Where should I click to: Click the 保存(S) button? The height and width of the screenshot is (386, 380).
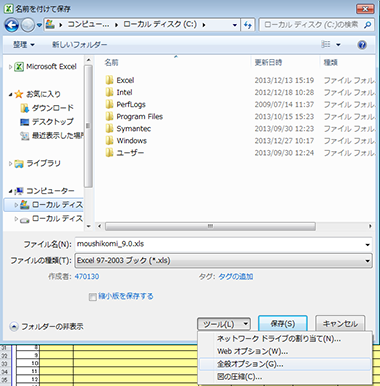[x=282, y=324]
